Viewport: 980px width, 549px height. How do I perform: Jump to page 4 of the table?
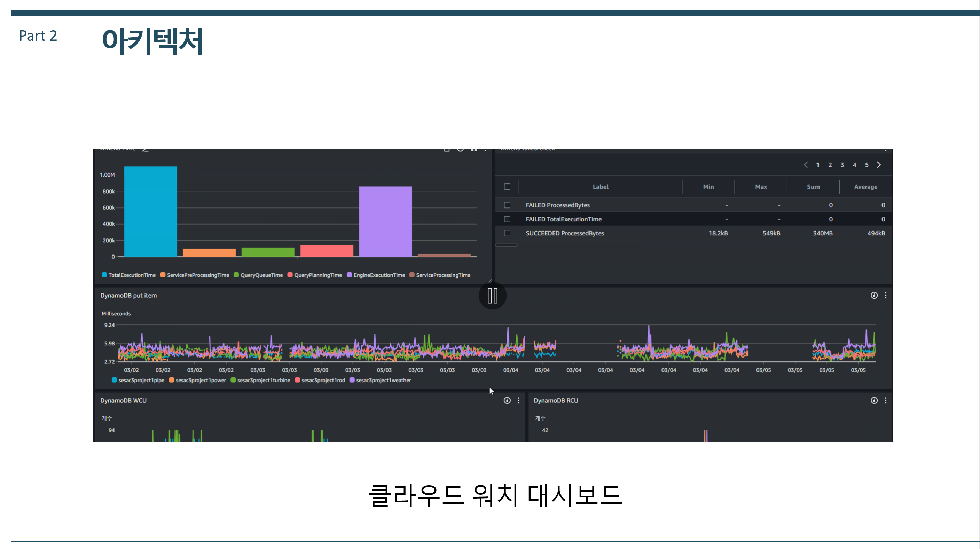pyautogui.click(x=854, y=165)
